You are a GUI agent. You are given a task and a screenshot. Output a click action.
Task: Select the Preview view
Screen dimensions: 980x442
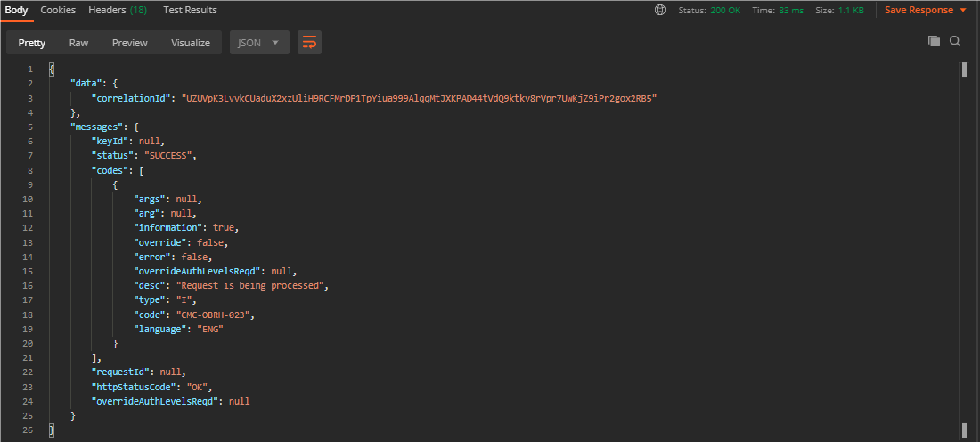pyautogui.click(x=130, y=43)
